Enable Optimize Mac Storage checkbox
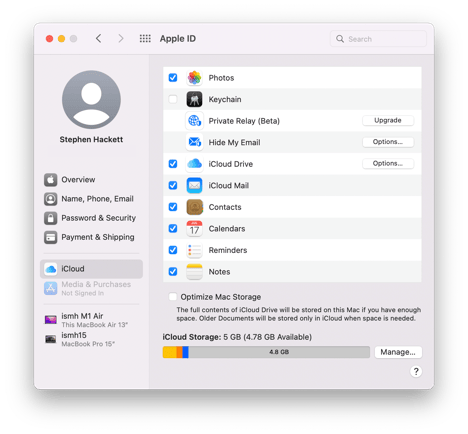 [173, 297]
